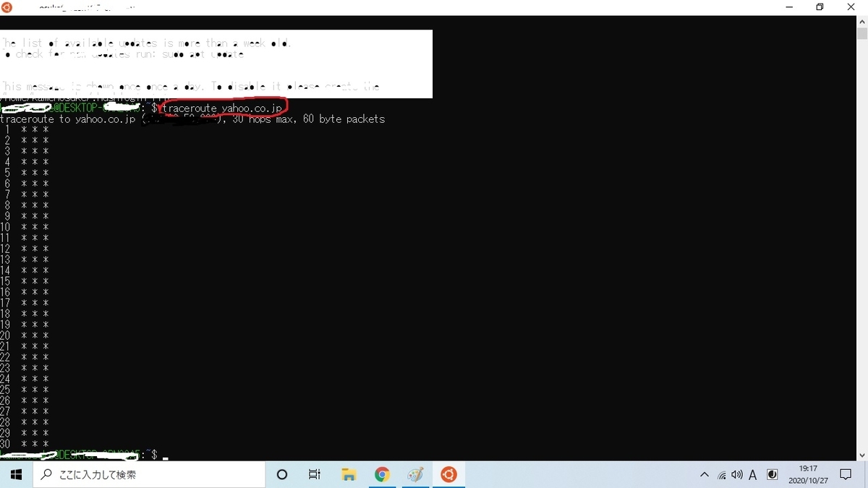Click traceroute hop 30 row
868x488 pixels.
coord(25,444)
